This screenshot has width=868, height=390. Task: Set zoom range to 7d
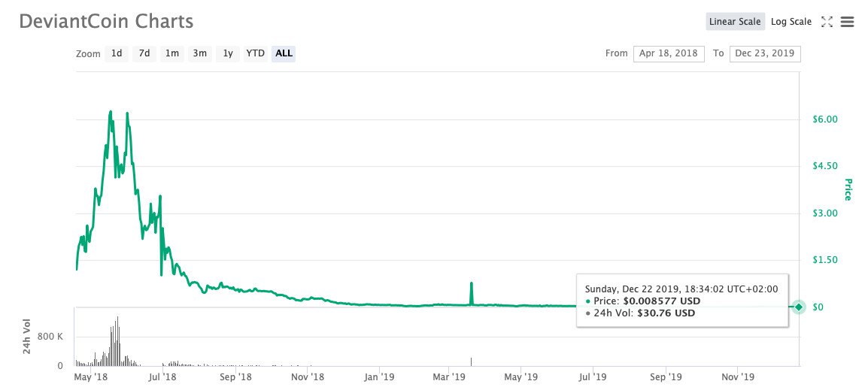144,53
